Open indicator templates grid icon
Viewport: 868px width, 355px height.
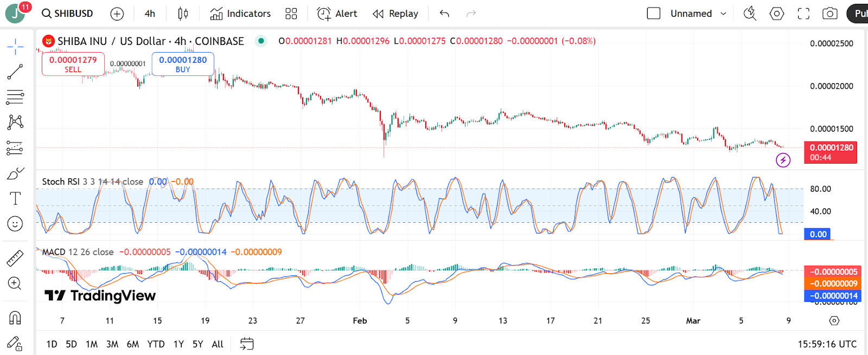point(291,14)
